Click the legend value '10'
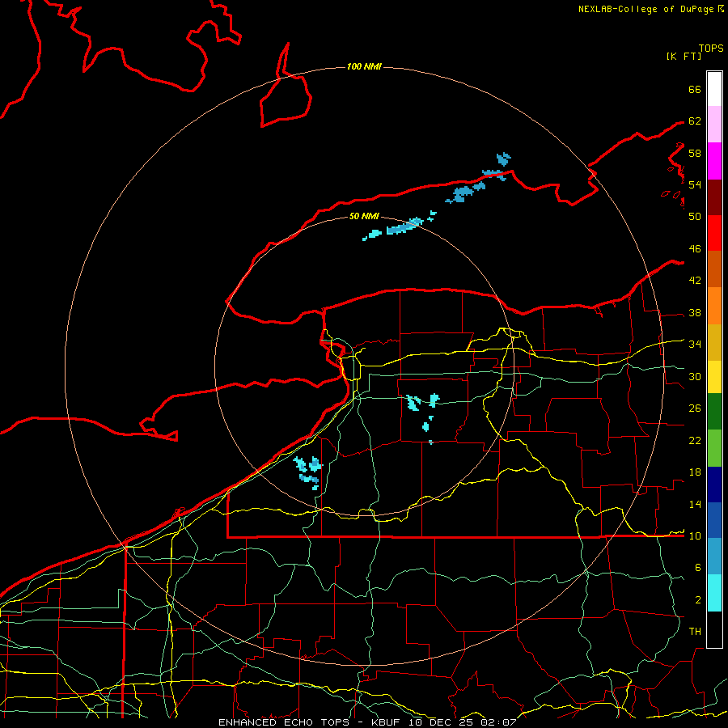728x728 pixels. 695,535
